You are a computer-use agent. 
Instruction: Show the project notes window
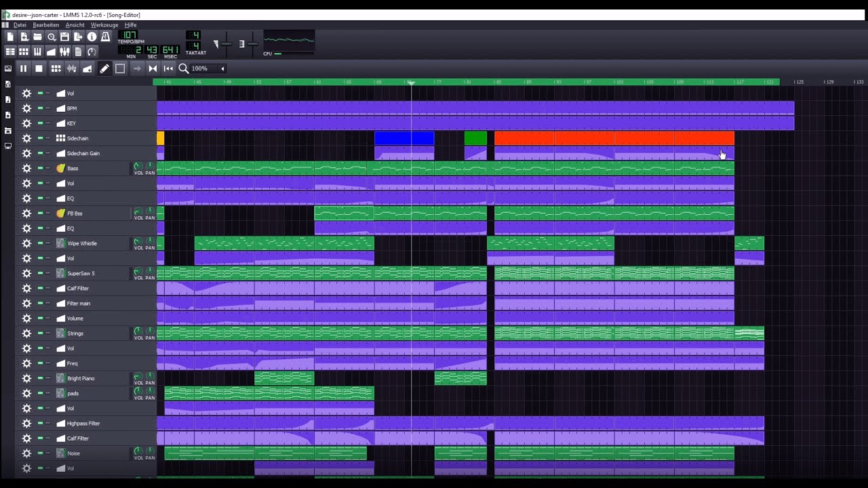tap(78, 52)
